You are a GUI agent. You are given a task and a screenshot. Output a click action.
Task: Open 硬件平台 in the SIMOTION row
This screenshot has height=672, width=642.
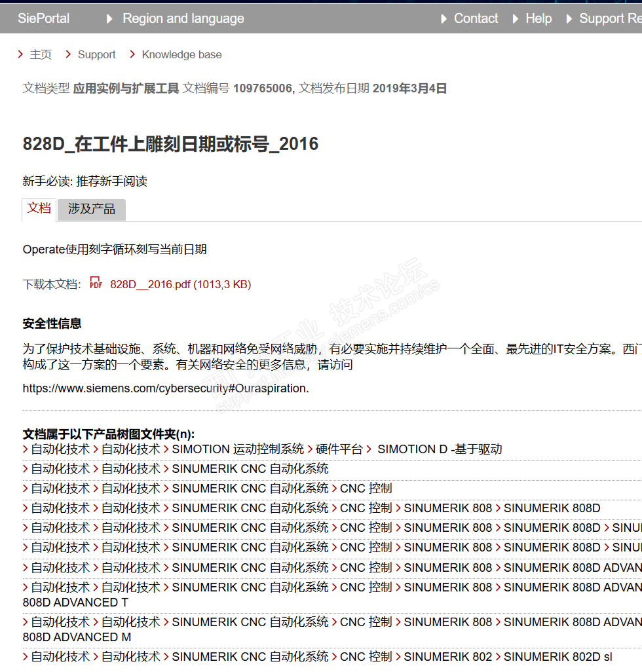tap(339, 449)
